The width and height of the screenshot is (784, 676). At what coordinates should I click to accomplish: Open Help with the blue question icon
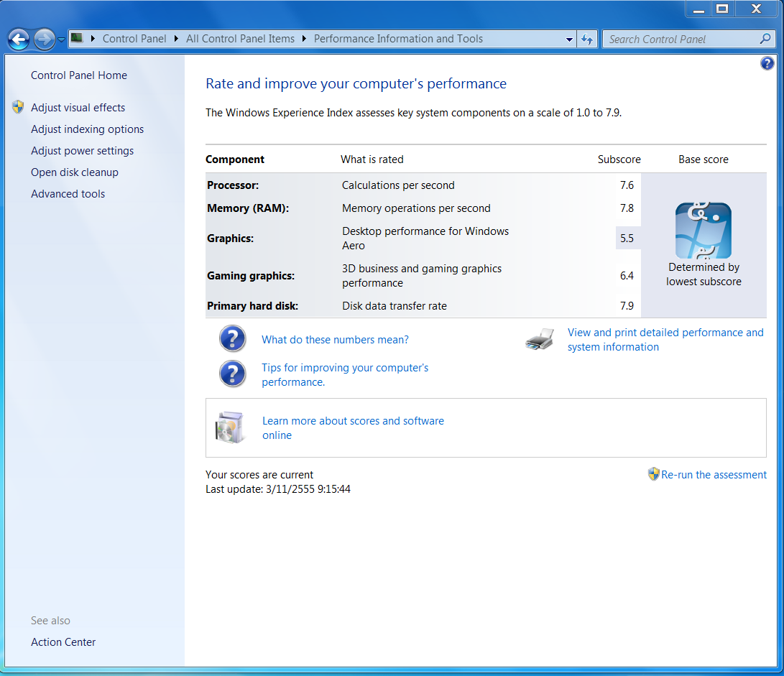coord(767,63)
